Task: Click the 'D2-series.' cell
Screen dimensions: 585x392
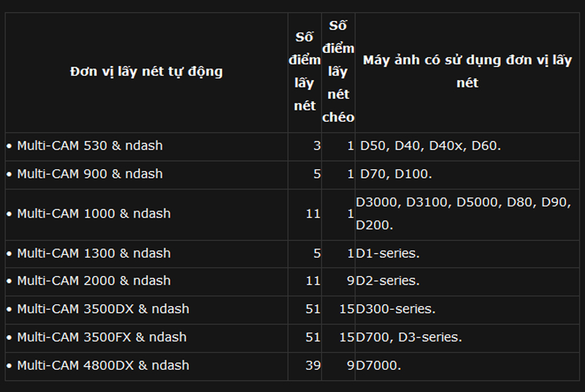Action: [x=388, y=281]
